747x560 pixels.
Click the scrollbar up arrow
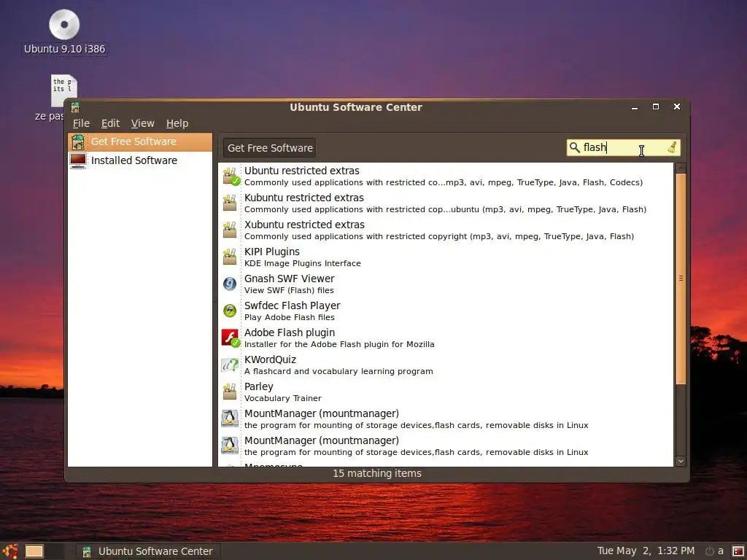681,168
